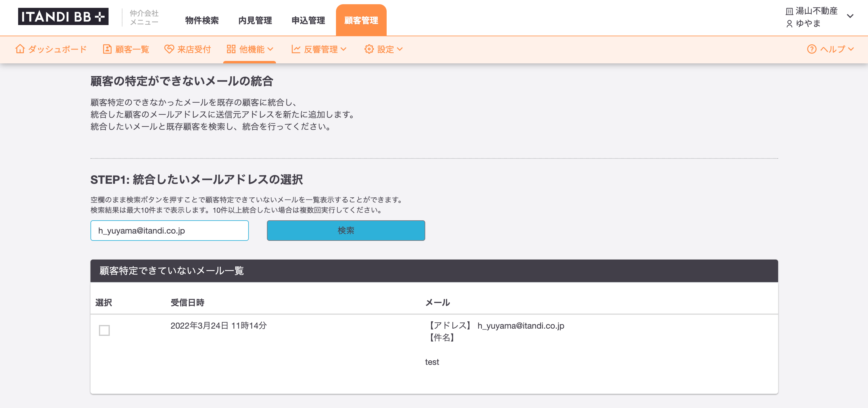Click the ヘルプ question mark icon
The image size is (868, 408).
pos(812,49)
